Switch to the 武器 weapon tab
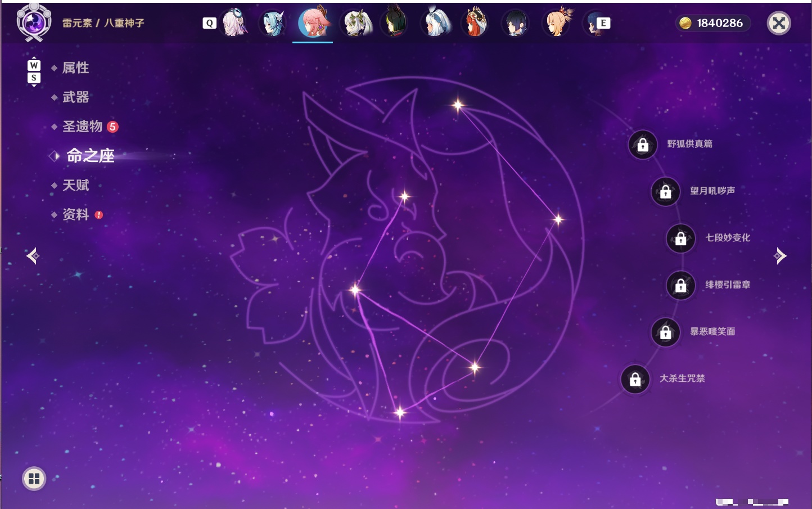This screenshot has width=812, height=509. [75, 97]
